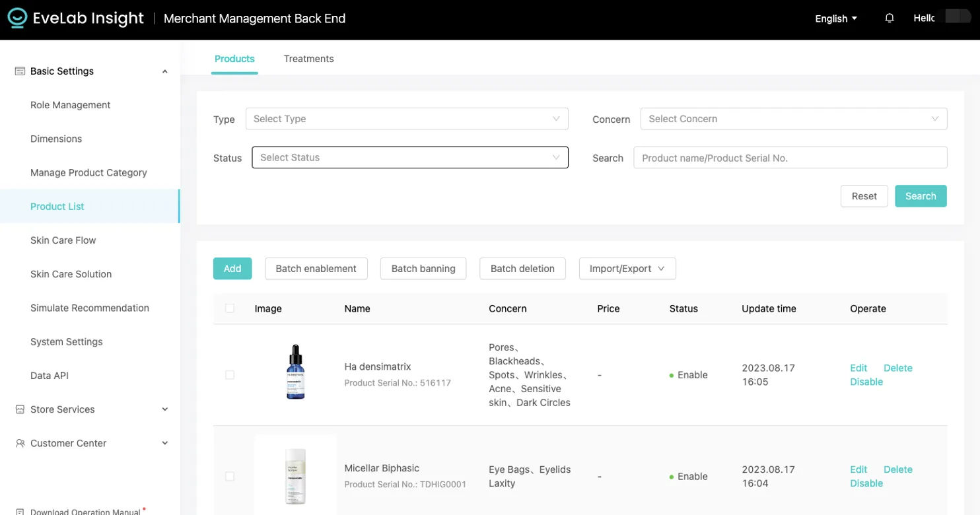Open the user avatar in header
This screenshot has height=515, width=980.
[x=958, y=16]
